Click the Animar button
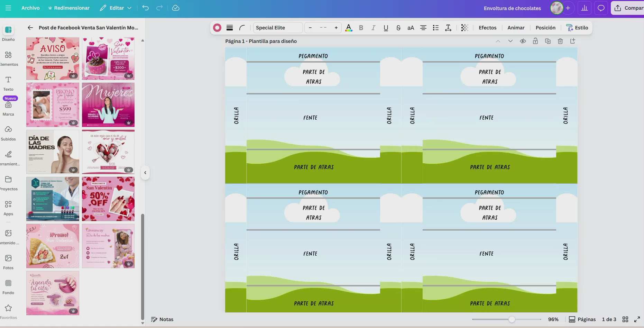The image size is (644, 328). pyautogui.click(x=516, y=28)
